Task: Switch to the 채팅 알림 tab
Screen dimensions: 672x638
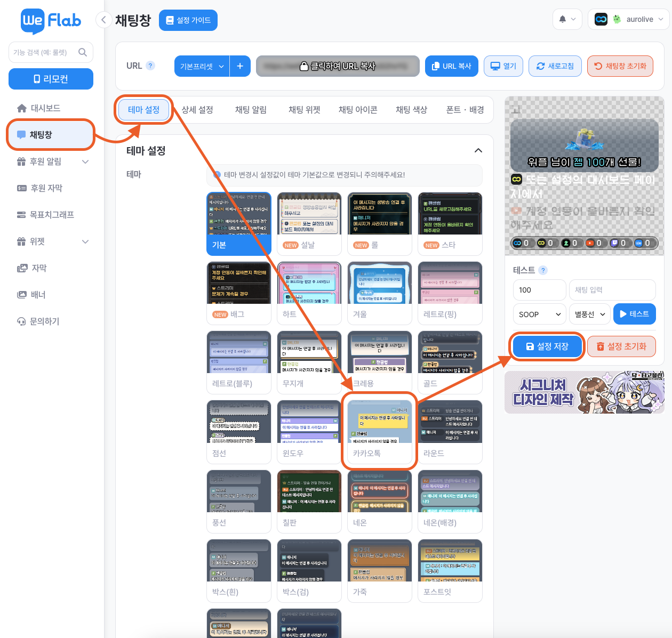Action: (251, 110)
